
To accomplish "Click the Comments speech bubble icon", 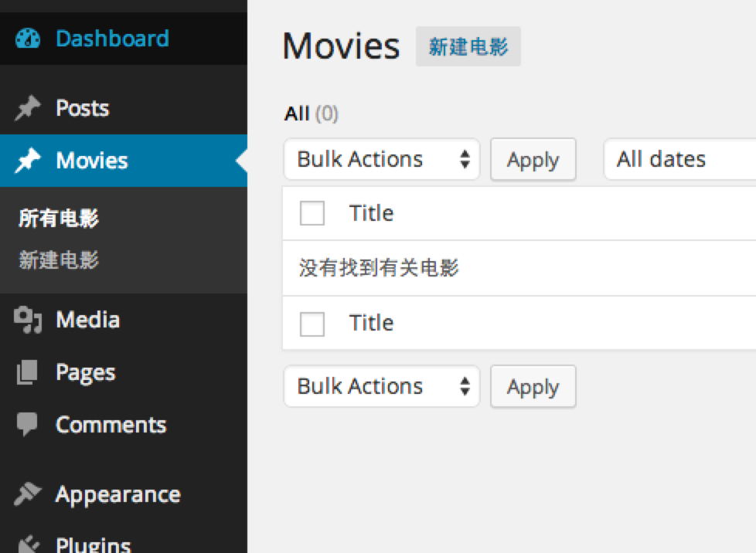I will point(27,424).
